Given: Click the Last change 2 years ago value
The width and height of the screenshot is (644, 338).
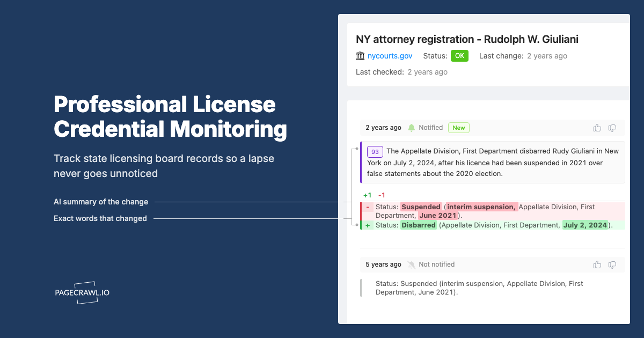Looking at the screenshot, I should coord(547,56).
